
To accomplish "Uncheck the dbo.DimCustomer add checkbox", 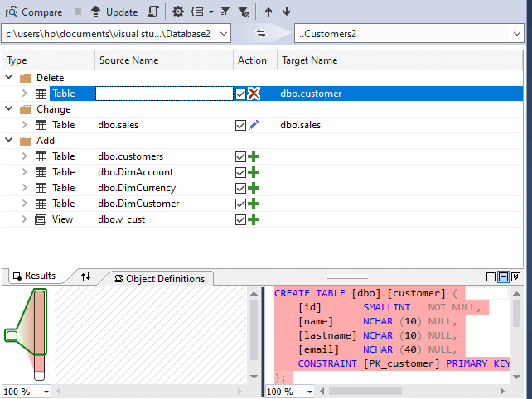I will coord(240,204).
